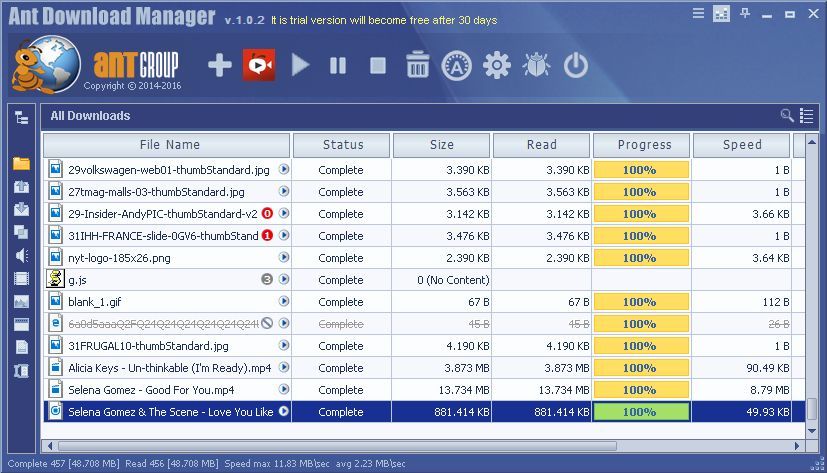Open list view options icon beside search
The image size is (827, 473).
tap(806, 115)
